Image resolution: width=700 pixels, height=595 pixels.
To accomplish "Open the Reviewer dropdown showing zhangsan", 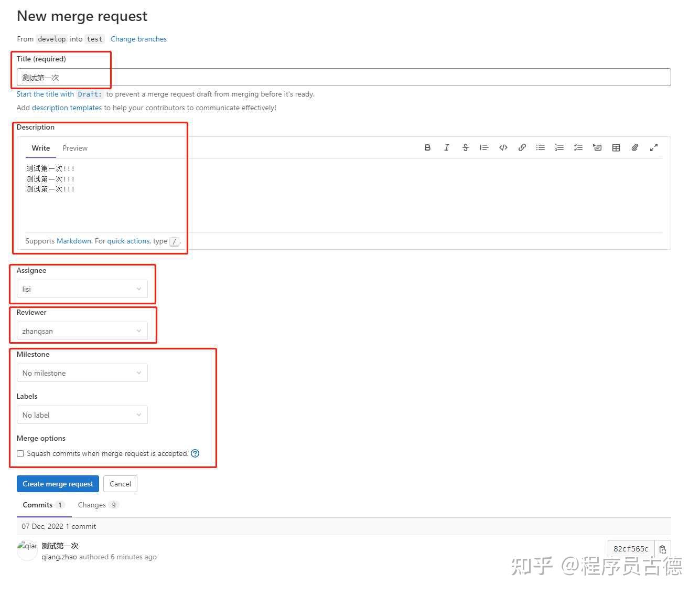I will coord(82,331).
